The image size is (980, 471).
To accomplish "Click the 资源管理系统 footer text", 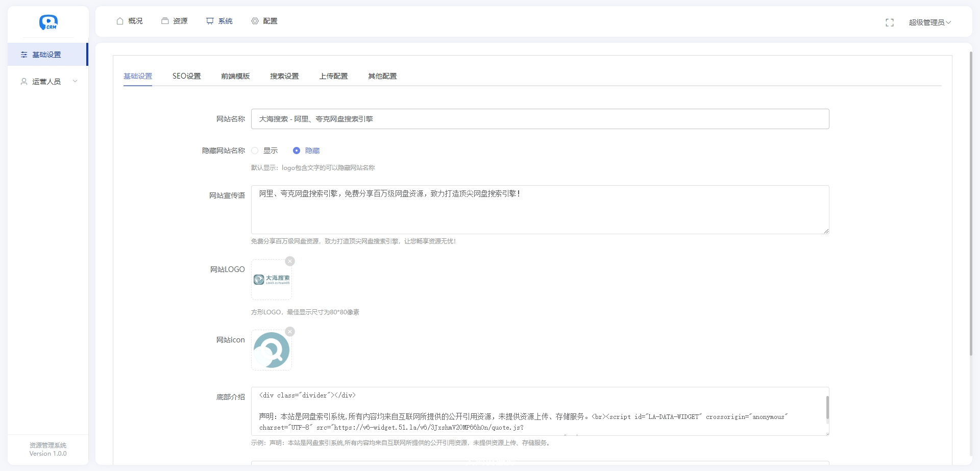I will 48,445.
